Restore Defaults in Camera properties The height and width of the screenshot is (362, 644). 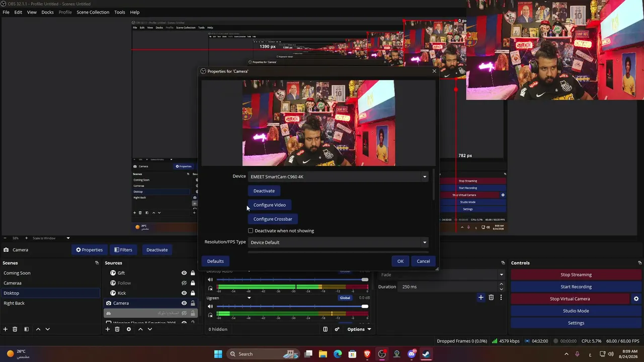click(x=215, y=261)
